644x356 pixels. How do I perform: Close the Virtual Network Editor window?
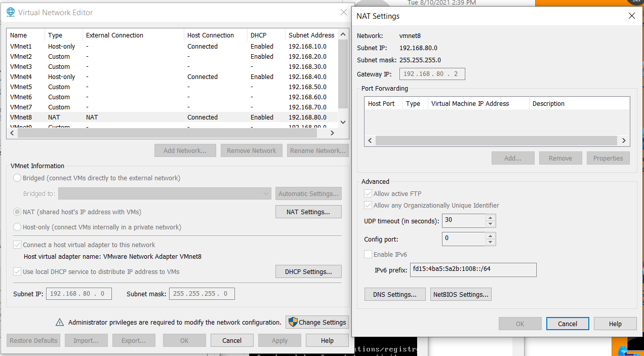pos(343,12)
